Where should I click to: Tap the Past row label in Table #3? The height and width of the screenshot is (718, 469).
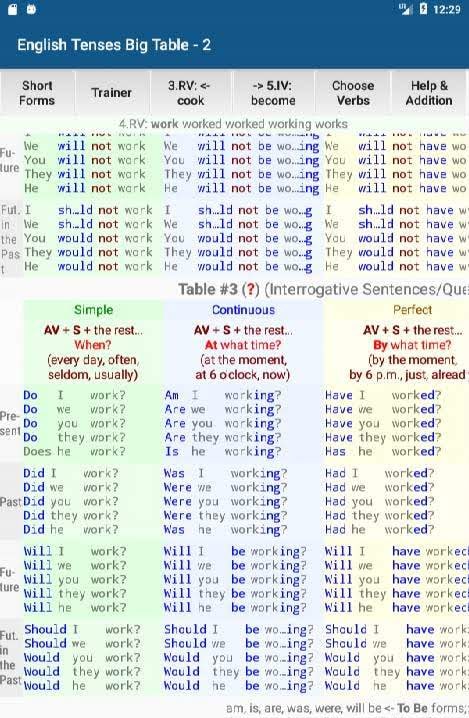coord(11,502)
